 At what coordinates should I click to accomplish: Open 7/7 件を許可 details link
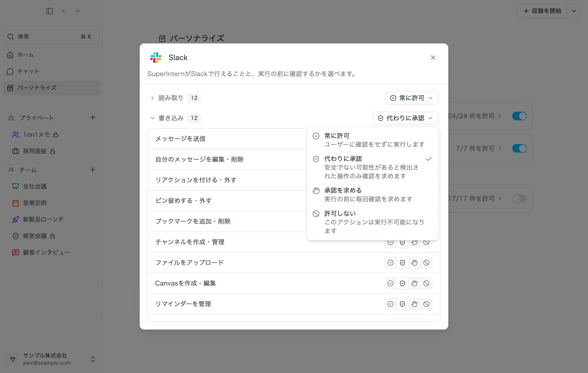478,148
